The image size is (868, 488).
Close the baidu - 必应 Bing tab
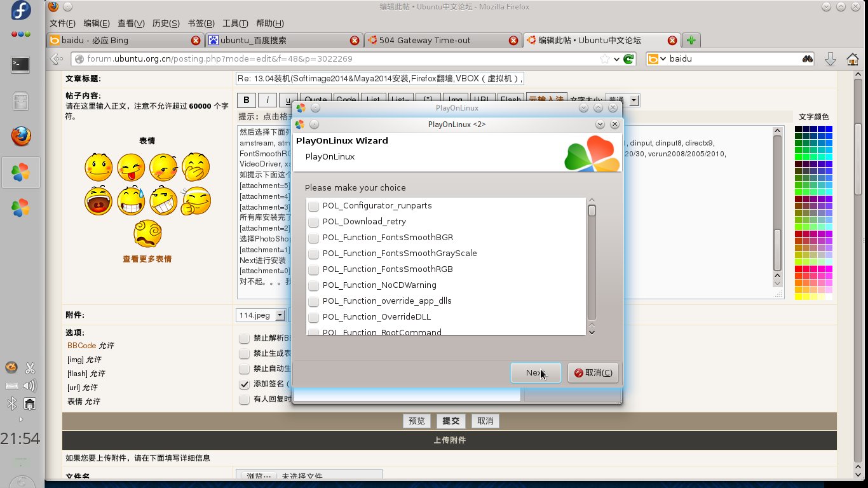pos(196,40)
